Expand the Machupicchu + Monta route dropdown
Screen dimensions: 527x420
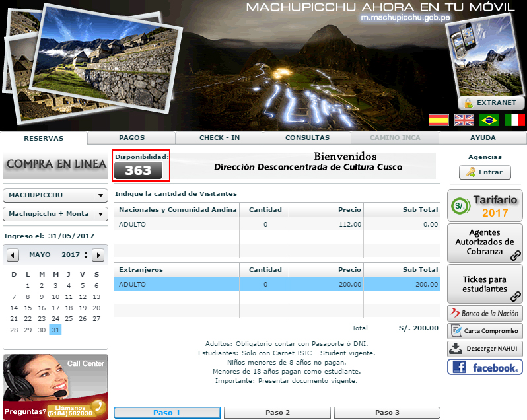[55, 214]
